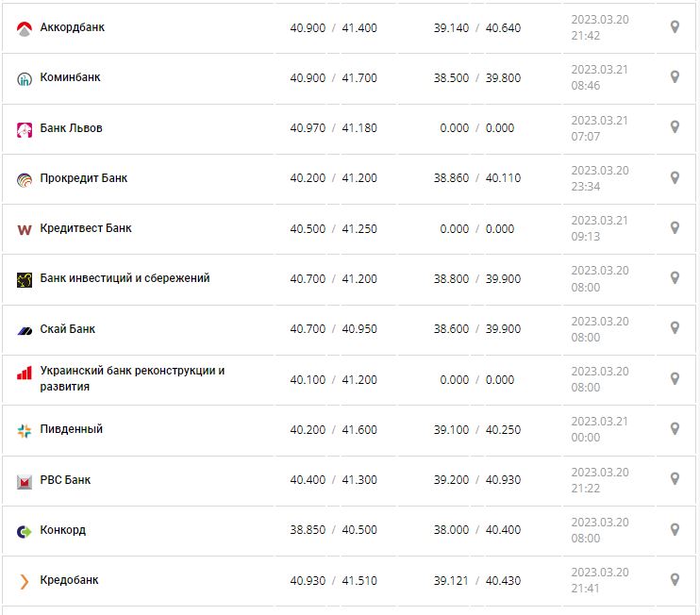Click the Аккордбанк logo icon
The image size is (700, 615).
[x=25, y=28]
